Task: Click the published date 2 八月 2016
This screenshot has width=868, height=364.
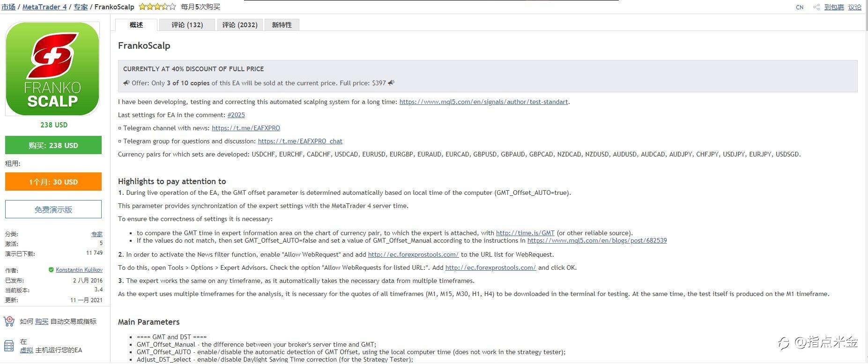Action: (88, 280)
